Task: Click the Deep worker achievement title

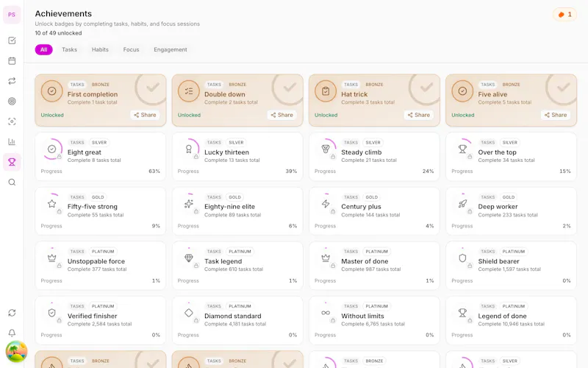Action: pyautogui.click(x=498, y=207)
